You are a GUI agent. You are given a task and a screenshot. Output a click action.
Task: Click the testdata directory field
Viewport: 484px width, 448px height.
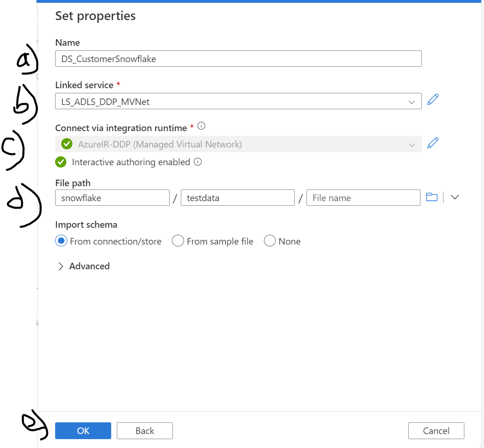[237, 198]
